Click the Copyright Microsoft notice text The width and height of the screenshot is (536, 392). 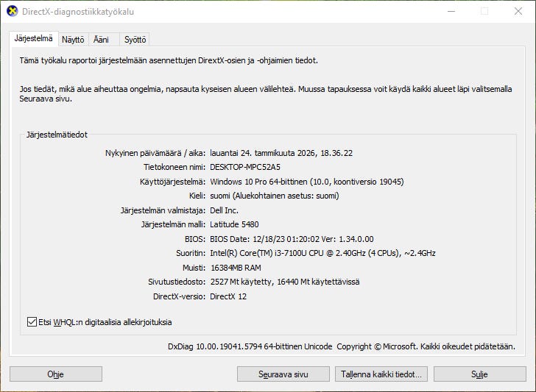tap(426, 346)
